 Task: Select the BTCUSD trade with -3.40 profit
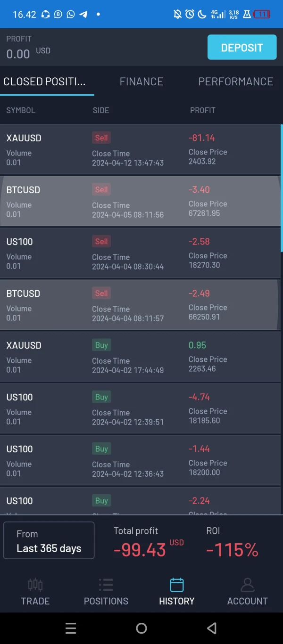(x=140, y=202)
